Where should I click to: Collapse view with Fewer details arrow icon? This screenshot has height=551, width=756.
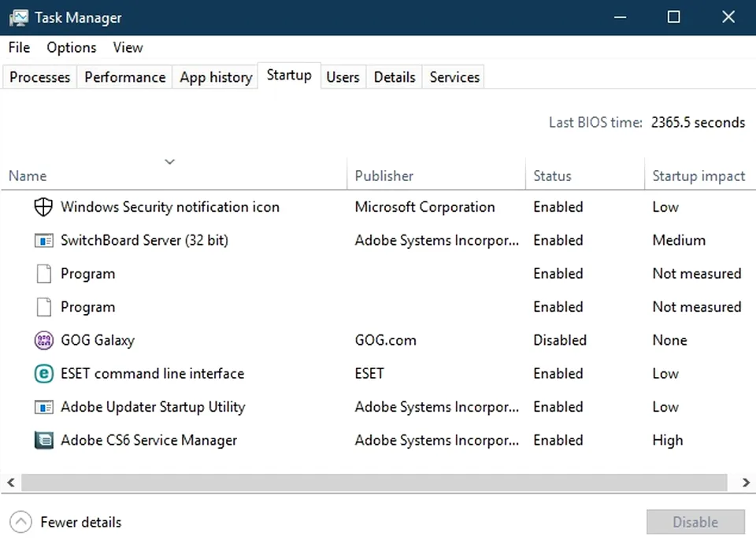click(x=20, y=522)
